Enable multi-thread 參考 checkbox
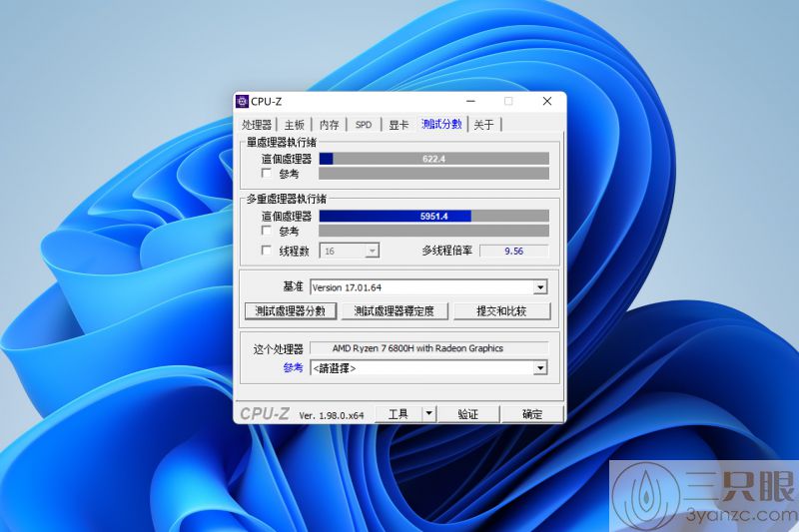Image resolution: width=799 pixels, height=532 pixels. [267, 231]
